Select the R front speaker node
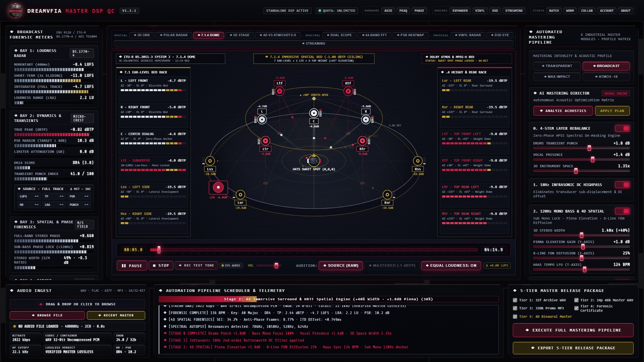Screen dimensions: 644x362 (x=366, y=119)
